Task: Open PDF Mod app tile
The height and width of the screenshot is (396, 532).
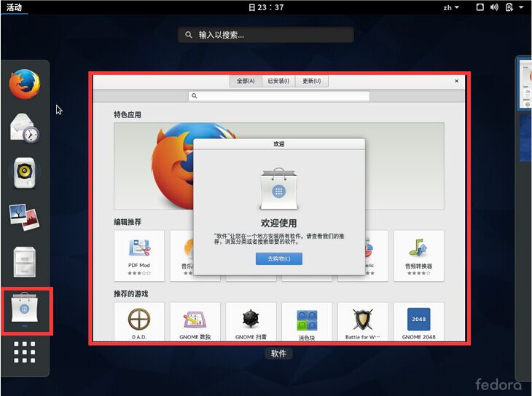Action: (x=139, y=256)
